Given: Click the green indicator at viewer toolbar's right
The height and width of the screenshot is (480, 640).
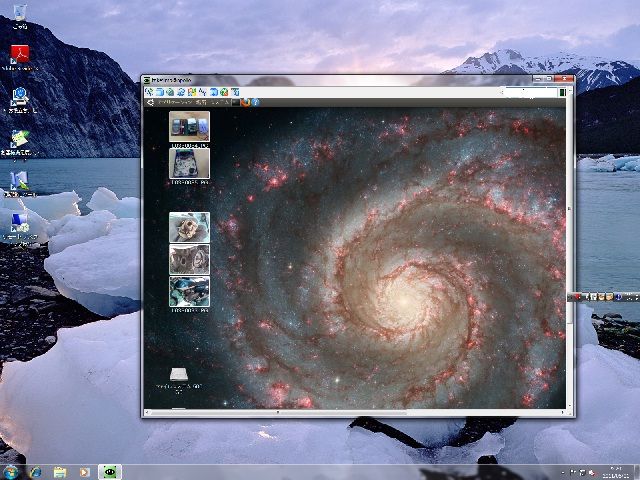Looking at the screenshot, I should [x=562, y=93].
